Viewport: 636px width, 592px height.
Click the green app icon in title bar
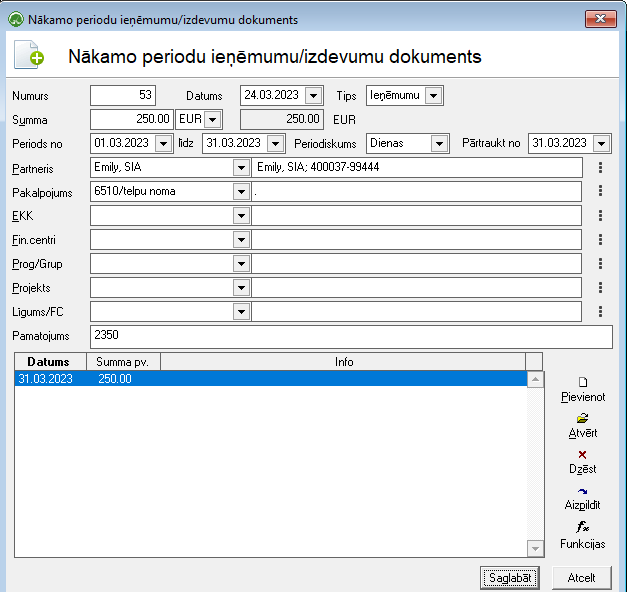point(16,19)
